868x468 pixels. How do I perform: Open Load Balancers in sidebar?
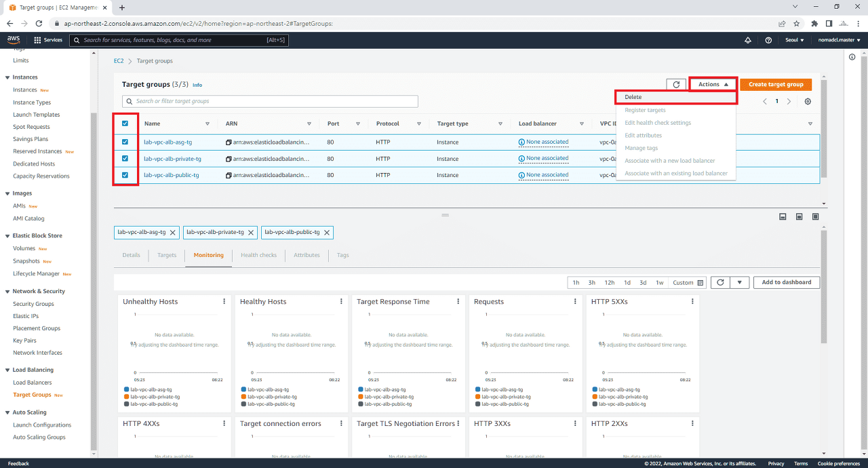click(x=33, y=383)
